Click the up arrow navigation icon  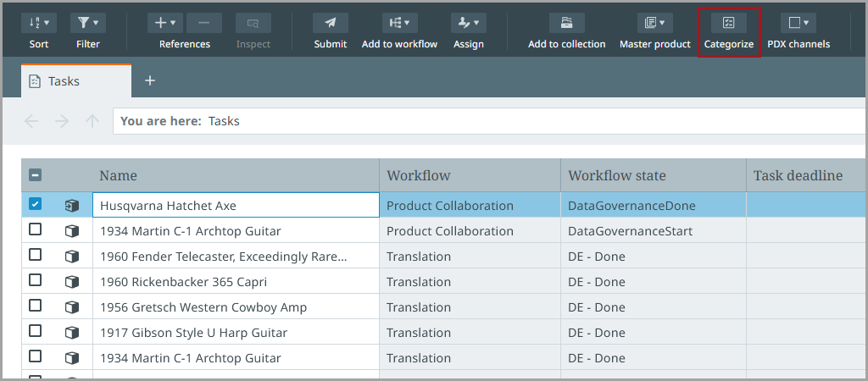click(92, 121)
